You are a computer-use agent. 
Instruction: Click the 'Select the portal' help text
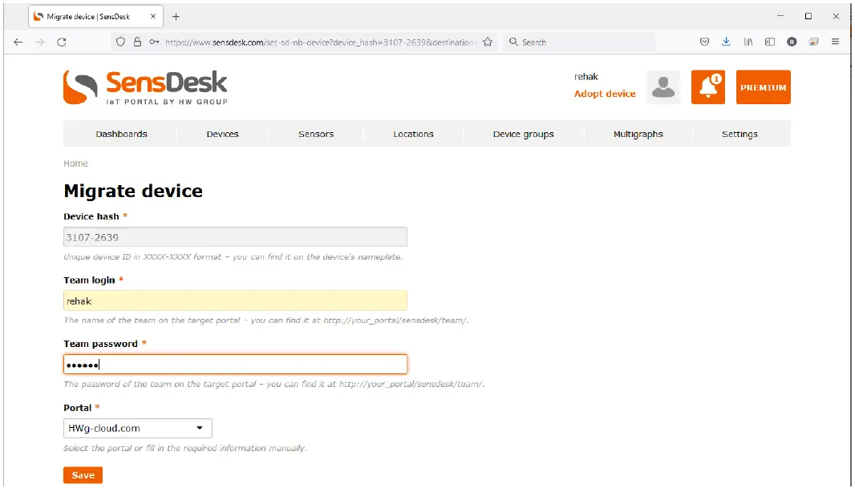click(184, 448)
